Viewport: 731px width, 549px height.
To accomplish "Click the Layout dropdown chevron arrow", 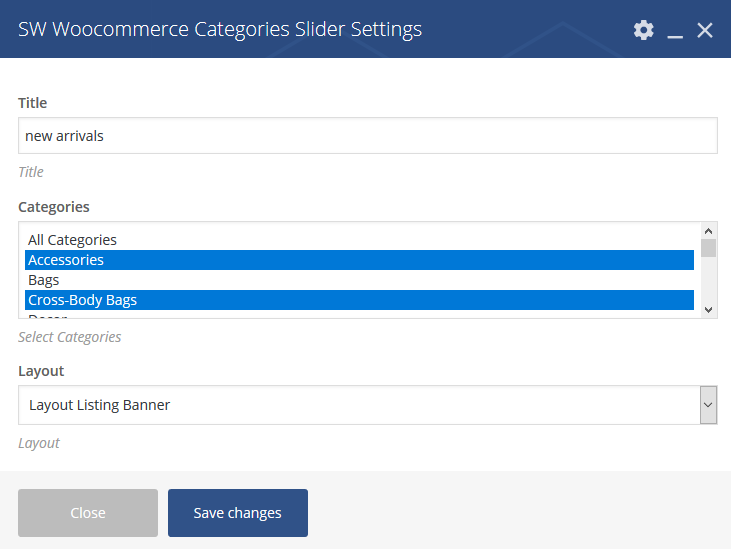I will [708, 405].
